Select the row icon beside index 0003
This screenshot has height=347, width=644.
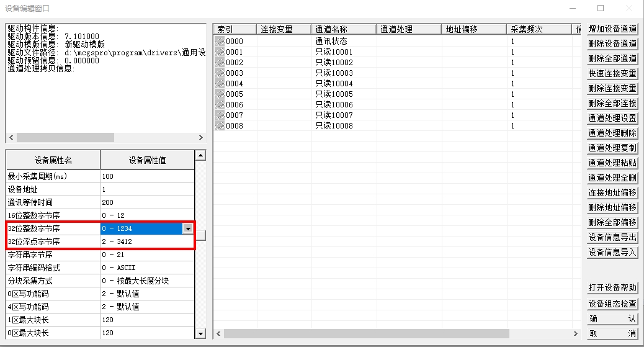pos(220,73)
